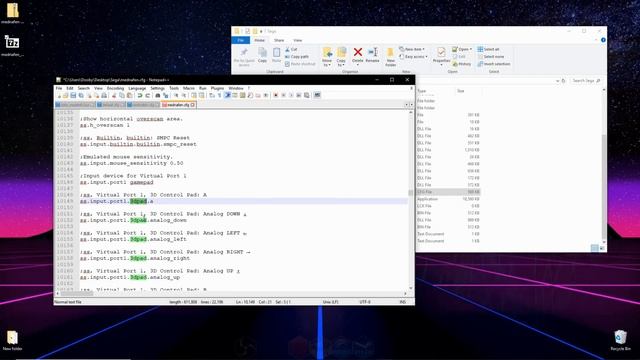Click the Replace icon in Notepad++ toolbar
Screen dimensions: 640x360
tap(167, 96)
